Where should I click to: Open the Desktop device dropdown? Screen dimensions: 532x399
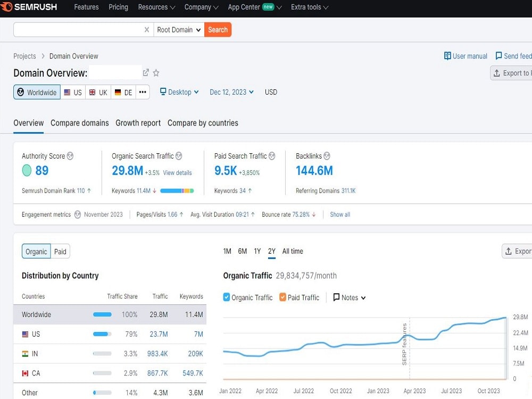pyautogui.click(x=179, y=92)
